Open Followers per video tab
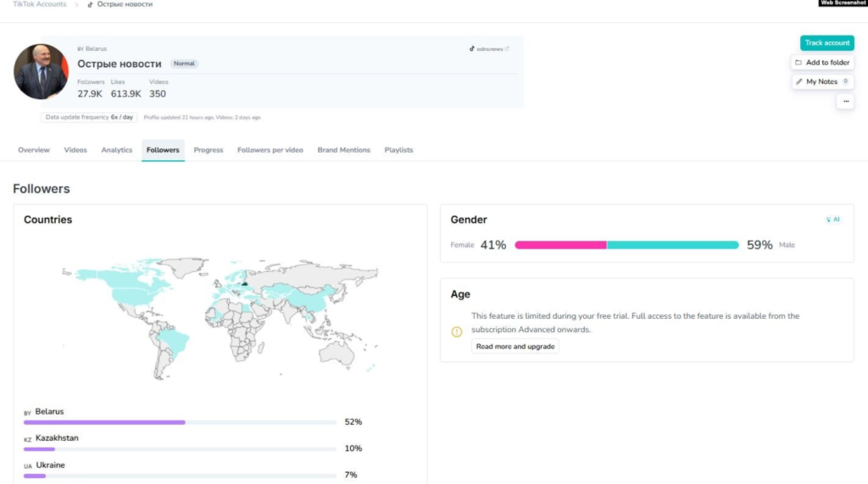Image resolution: width=868 pixels, height=484 pixels. coord(270,150)
